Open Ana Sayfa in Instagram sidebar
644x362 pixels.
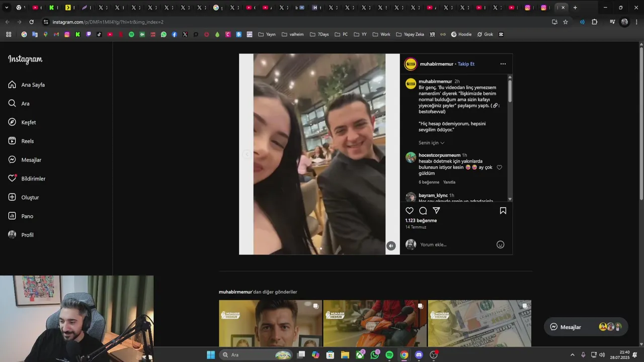click(x=27, y=85)
